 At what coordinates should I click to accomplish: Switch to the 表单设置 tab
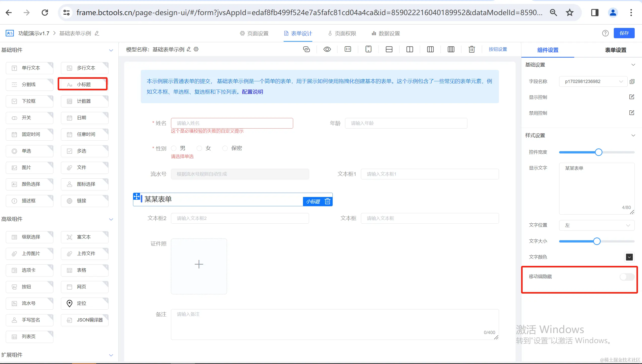pos(615,50)
